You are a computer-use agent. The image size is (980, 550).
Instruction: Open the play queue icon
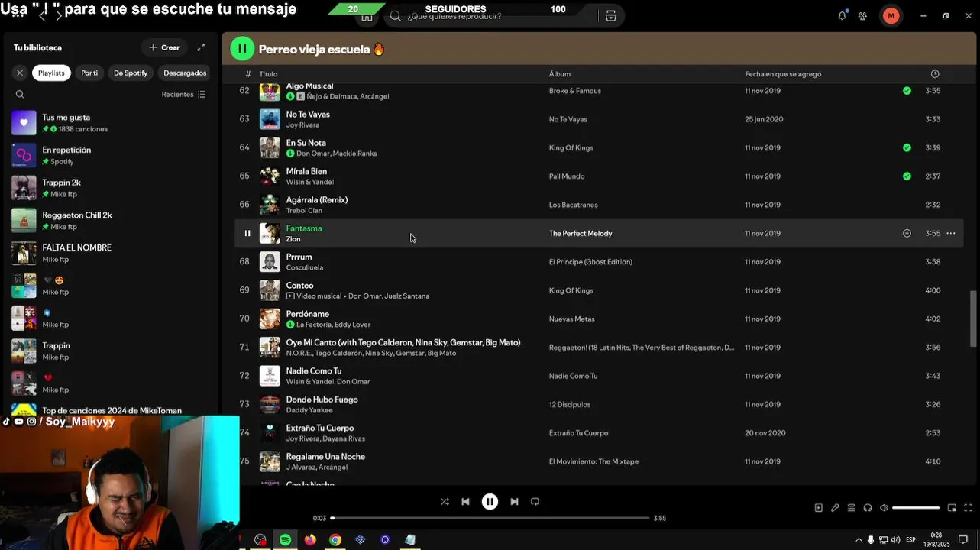pos(851,508)
